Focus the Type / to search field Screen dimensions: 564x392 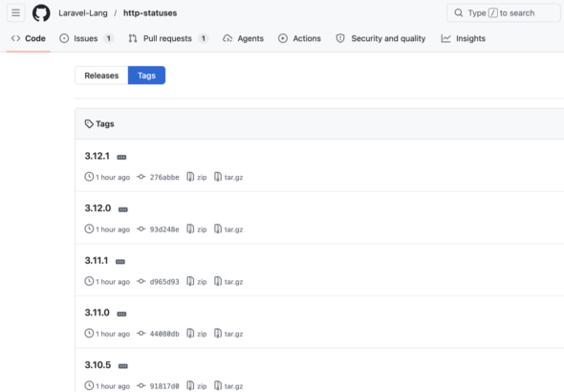tap(503, 13)
